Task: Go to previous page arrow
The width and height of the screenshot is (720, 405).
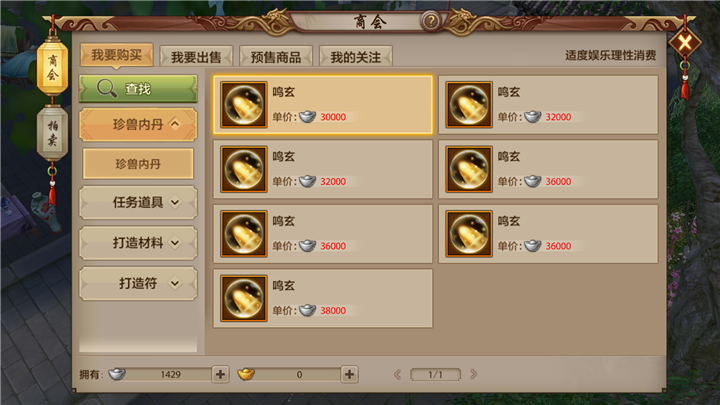Action: 398,375
